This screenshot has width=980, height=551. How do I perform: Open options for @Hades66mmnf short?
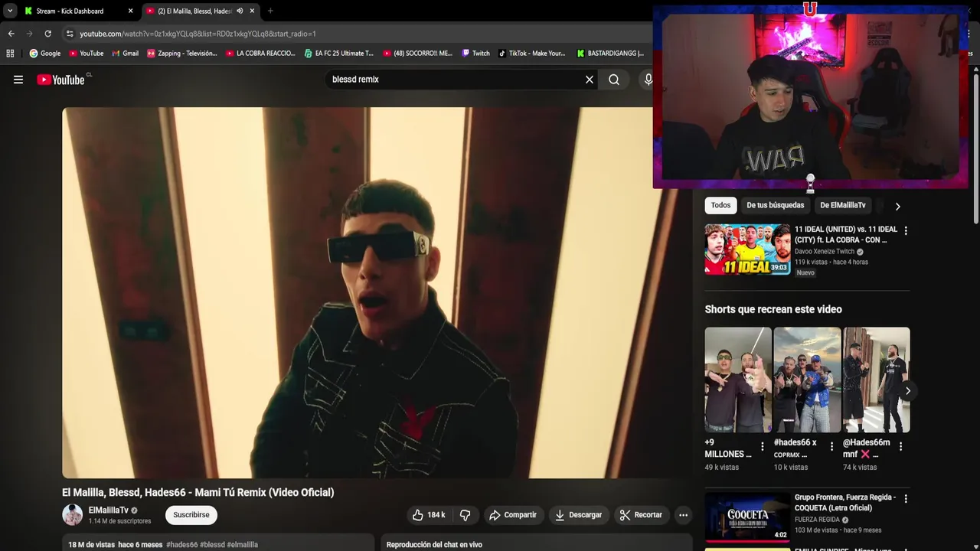point(900,446)
